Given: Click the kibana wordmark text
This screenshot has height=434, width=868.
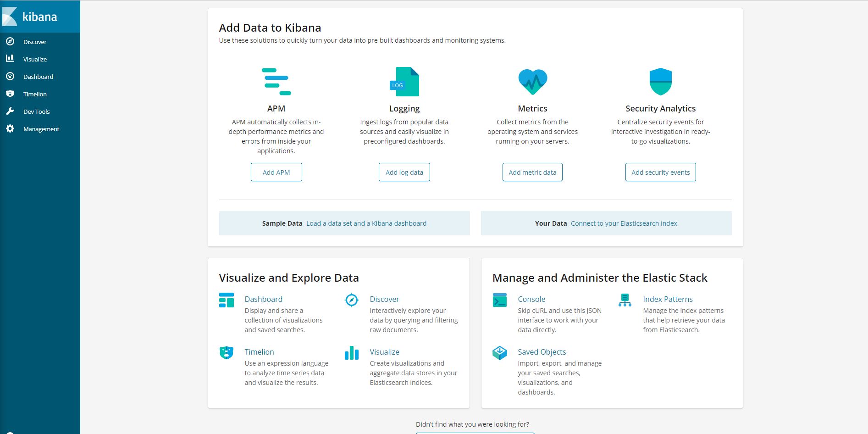Looking at the screenshot, I should click(40, 17).
